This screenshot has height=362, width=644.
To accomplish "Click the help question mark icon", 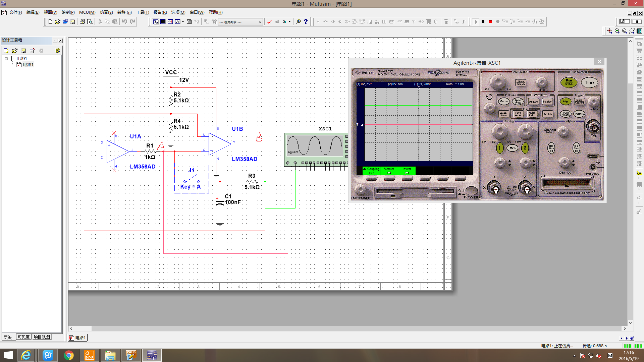I will point(306,22).
